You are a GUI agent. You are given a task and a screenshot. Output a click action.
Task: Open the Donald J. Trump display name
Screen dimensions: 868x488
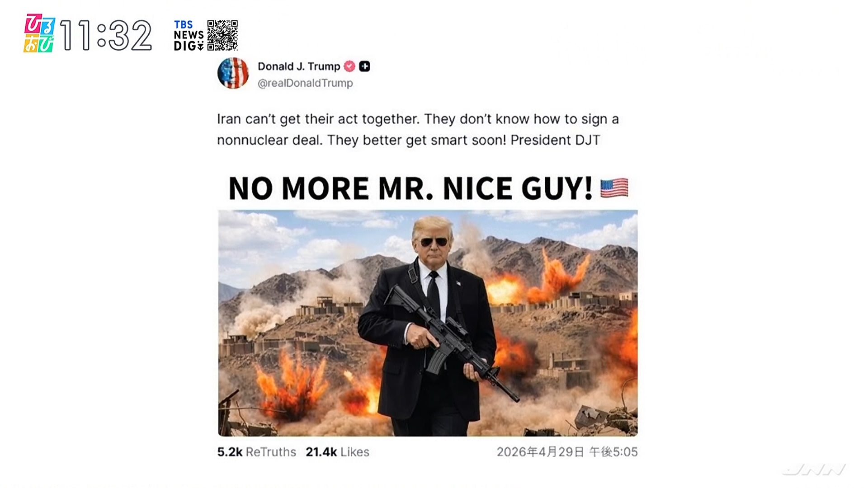[299, 66]
